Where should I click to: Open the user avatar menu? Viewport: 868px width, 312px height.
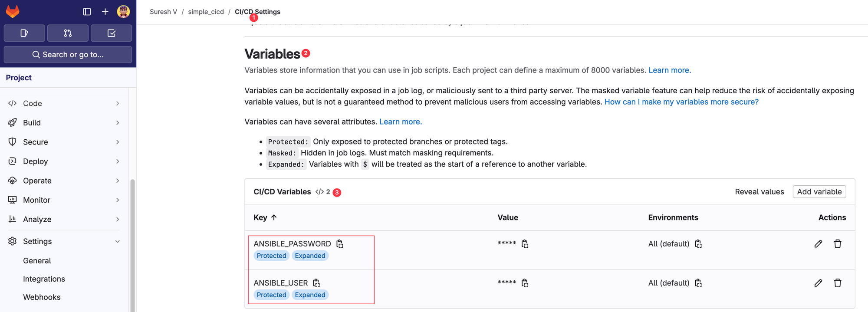pyautogui.click(x=123, y=12)
